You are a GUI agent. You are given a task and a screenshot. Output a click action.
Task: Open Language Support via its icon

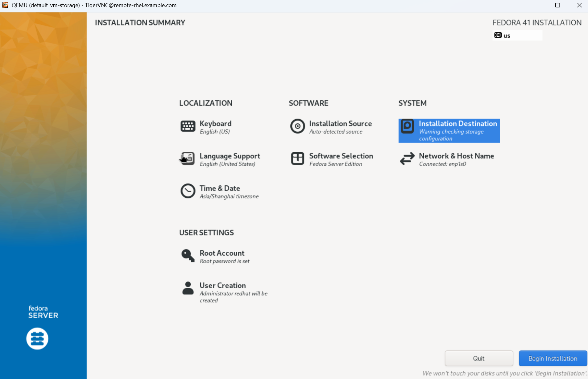click(x=188, y=159)
